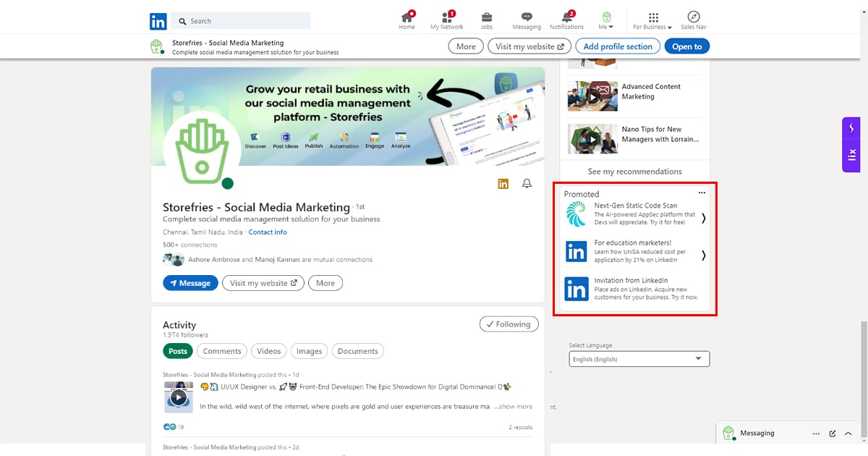Screen dimensions: 868x456
Task: Open the Select Language dropdown
Action: tap(639, 359)
